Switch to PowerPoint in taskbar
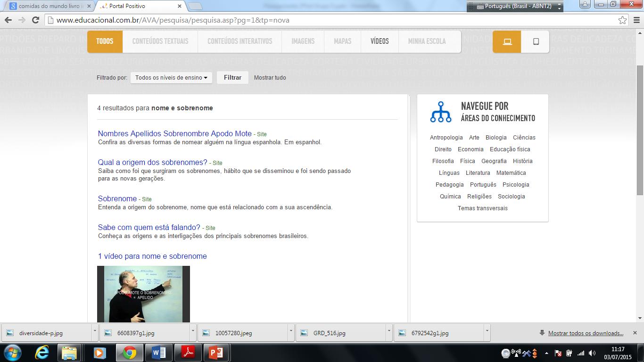The image size is (644, 362). pyautogui.click(x=216, y=353)
